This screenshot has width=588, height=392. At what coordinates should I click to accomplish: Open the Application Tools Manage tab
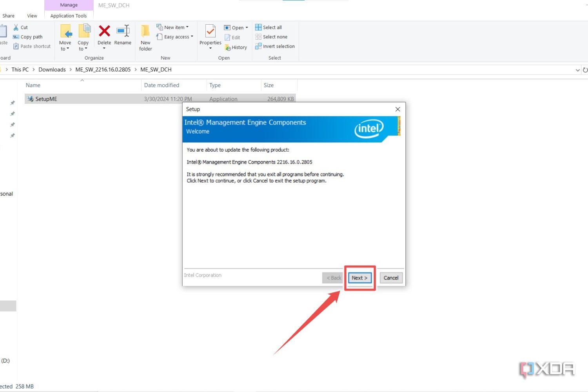click(x=69, y=5)
